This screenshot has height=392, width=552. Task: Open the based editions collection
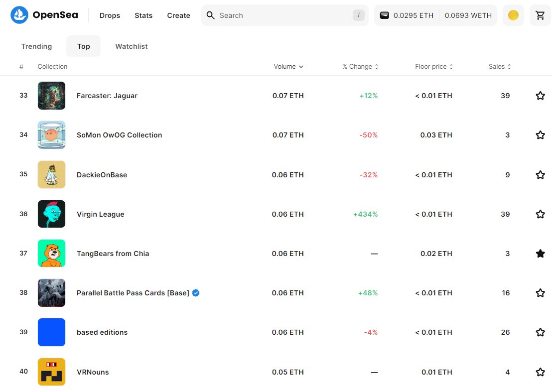102,332
